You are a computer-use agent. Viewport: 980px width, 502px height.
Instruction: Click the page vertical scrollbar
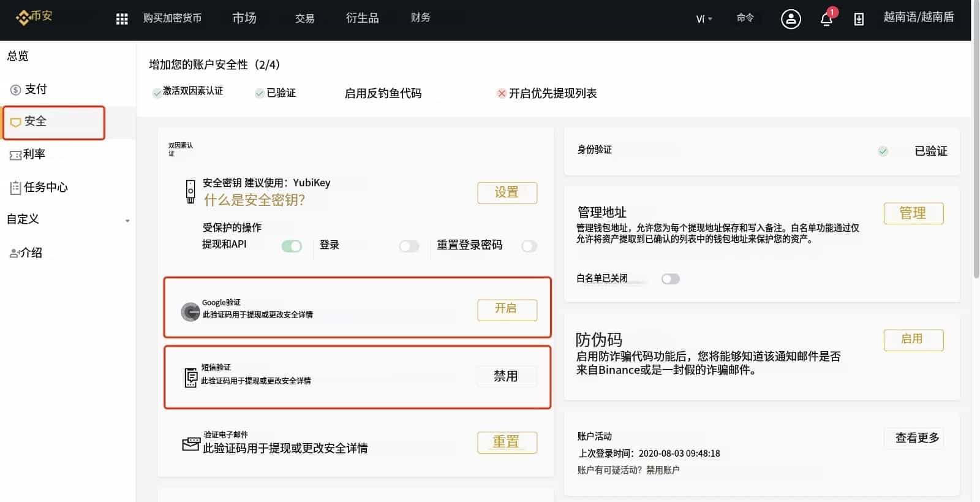click(x=976, y=153)
